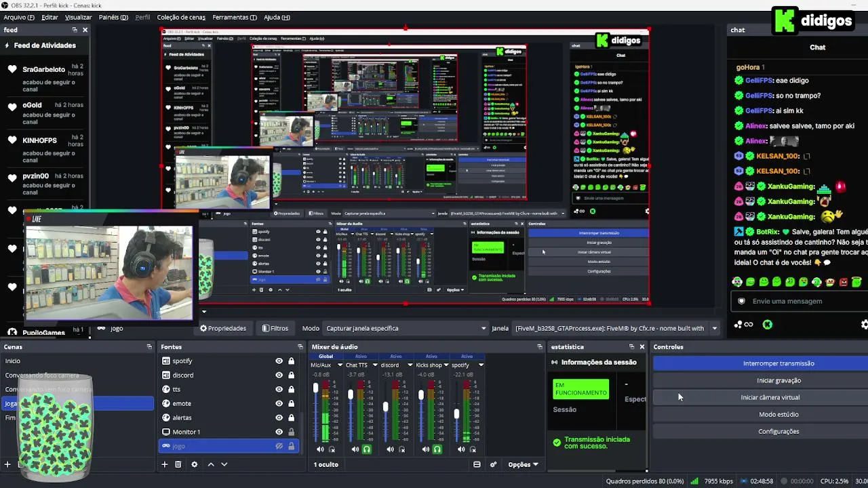Open Kicks shop channel options arrow
The height and width of the screenshot is (488, 868).
coord(446,365)
